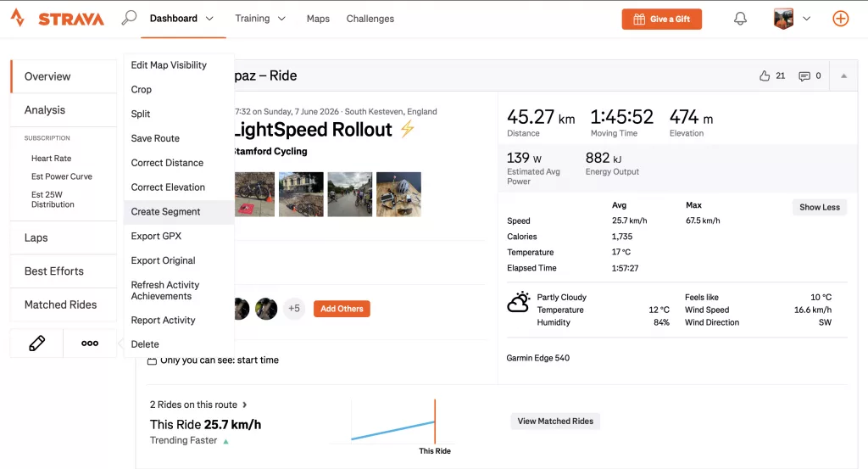Click the pencil edit activity icon
The image size is (868, 469).
pos(36,343)
